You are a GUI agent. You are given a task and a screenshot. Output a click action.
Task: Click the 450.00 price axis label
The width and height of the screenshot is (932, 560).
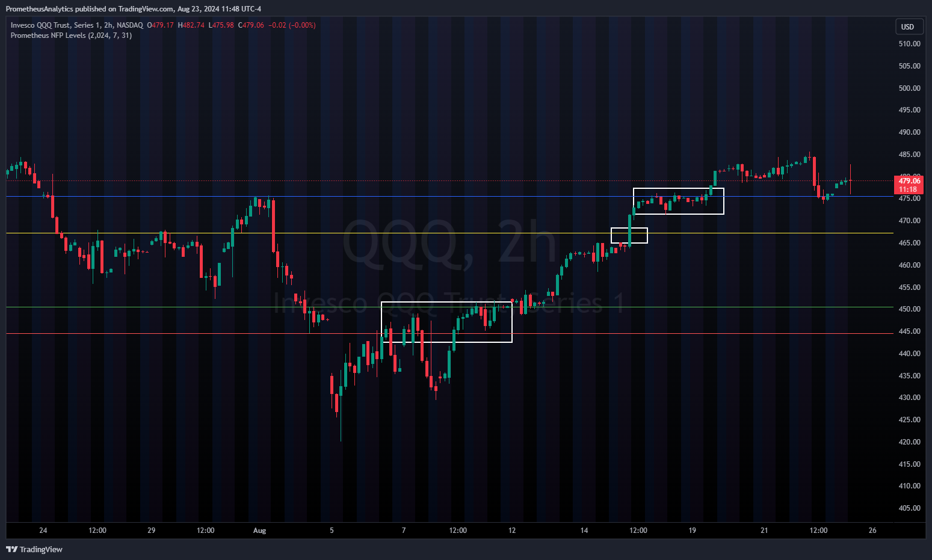pyautogui.click(x=909, y=309)
